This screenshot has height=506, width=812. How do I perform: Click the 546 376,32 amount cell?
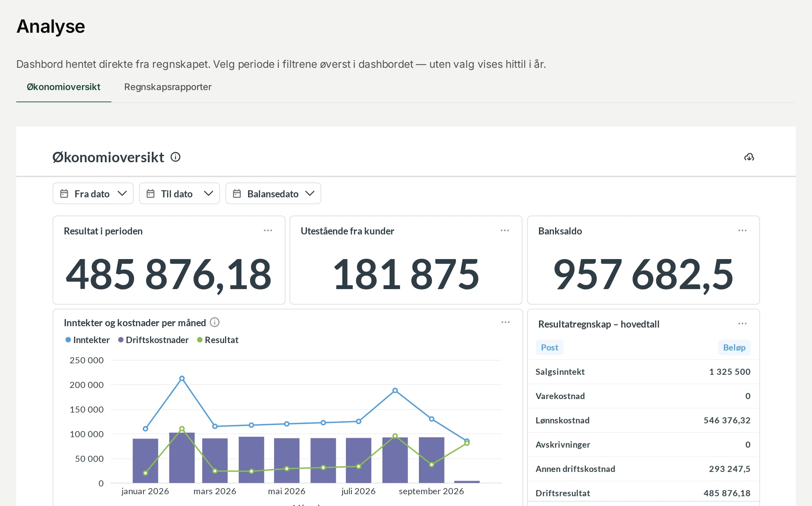pos(727,420)
